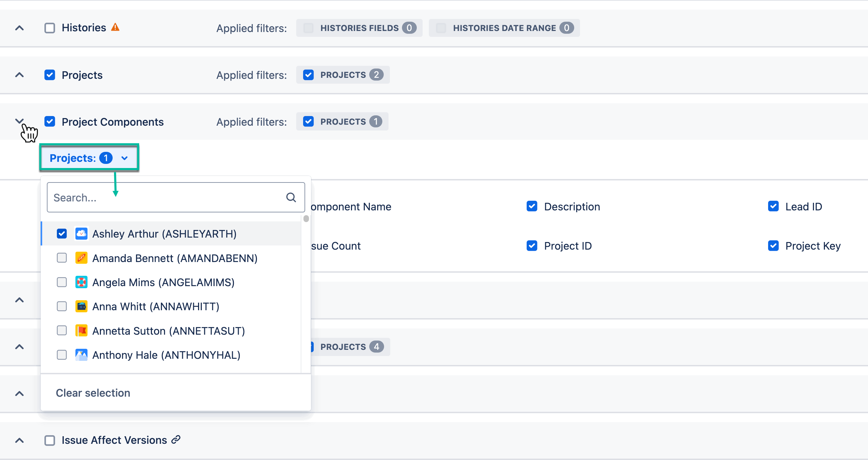Click Angela Mims lifebuoy avatar icon

pos(81,282)
